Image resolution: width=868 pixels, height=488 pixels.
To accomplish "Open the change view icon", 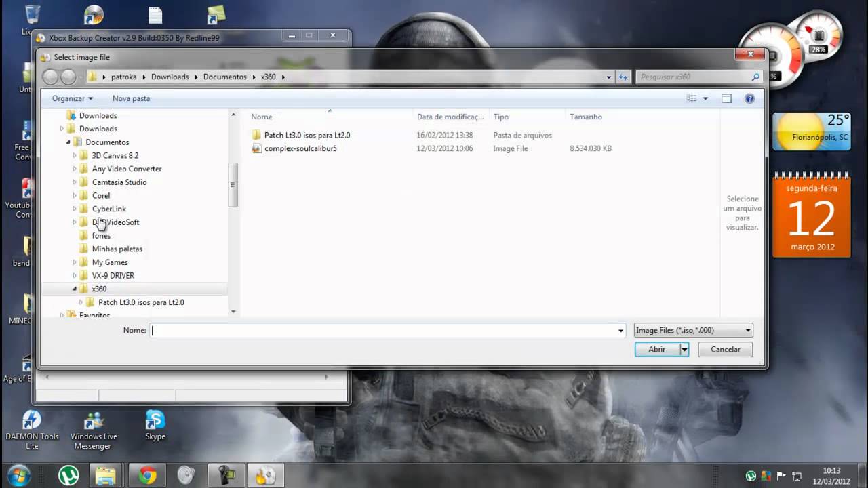I will click(692, 98).
